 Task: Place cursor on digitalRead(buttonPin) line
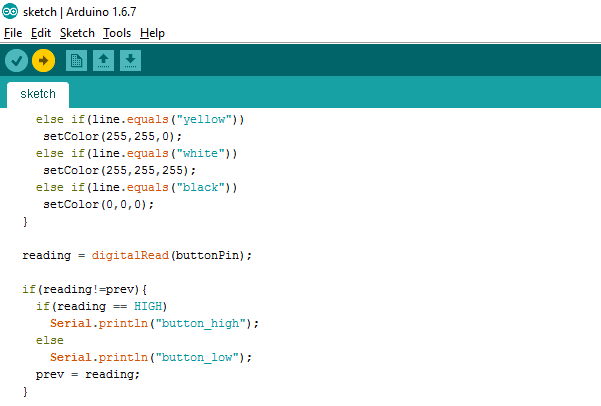pyautogui.click(x=137, y=255)
